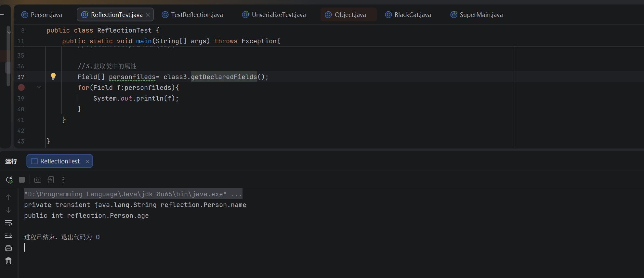Click the Person.java class file icon
Screen dimensions: 644x278
click(24, 15)
